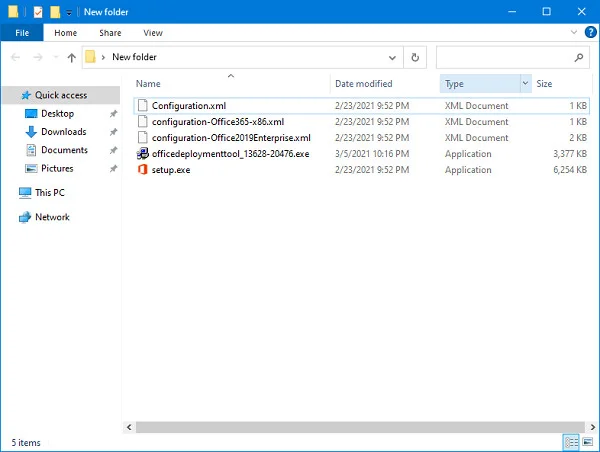Click the pin icon next to Documents
This screenshot has width=600, height=452.
[113, 150]
